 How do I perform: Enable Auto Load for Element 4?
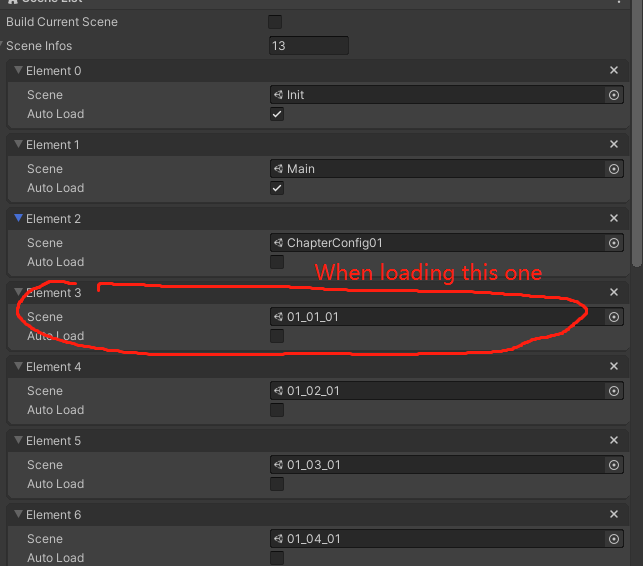click(277, 410)
